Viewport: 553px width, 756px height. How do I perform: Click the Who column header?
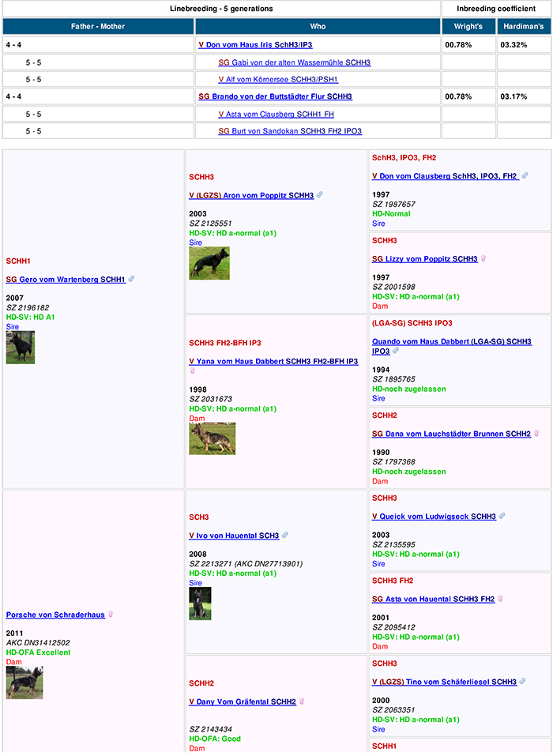point(318,27)
